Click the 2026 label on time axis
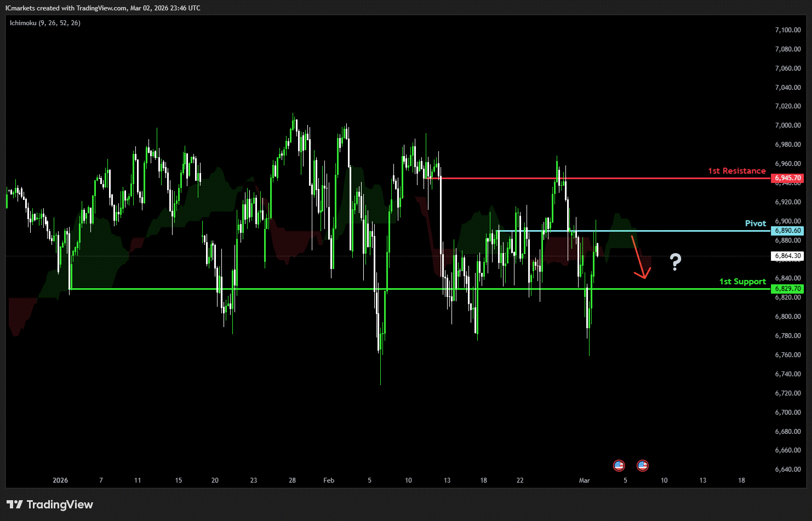812x521 pixels. pyautogui.click(x=60, y=480)
